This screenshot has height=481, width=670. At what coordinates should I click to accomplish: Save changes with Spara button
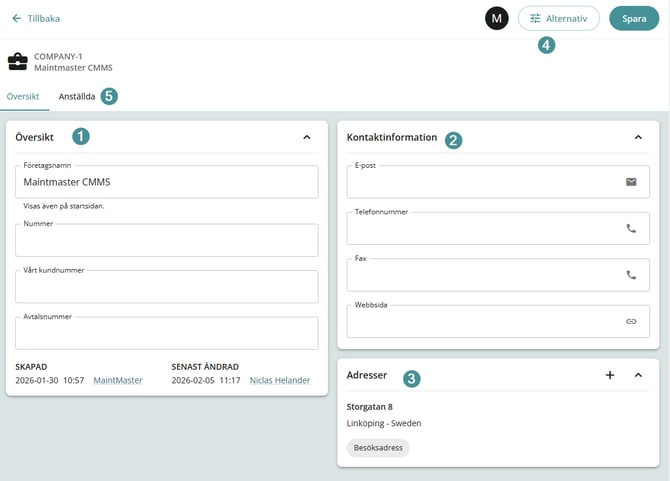(x=634, y=18)
